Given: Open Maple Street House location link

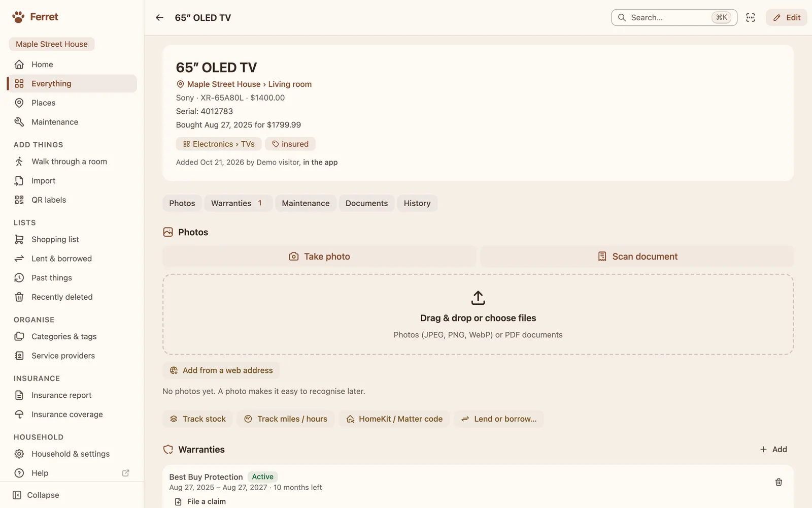Looking at the screenshot, I should [224, 84].
